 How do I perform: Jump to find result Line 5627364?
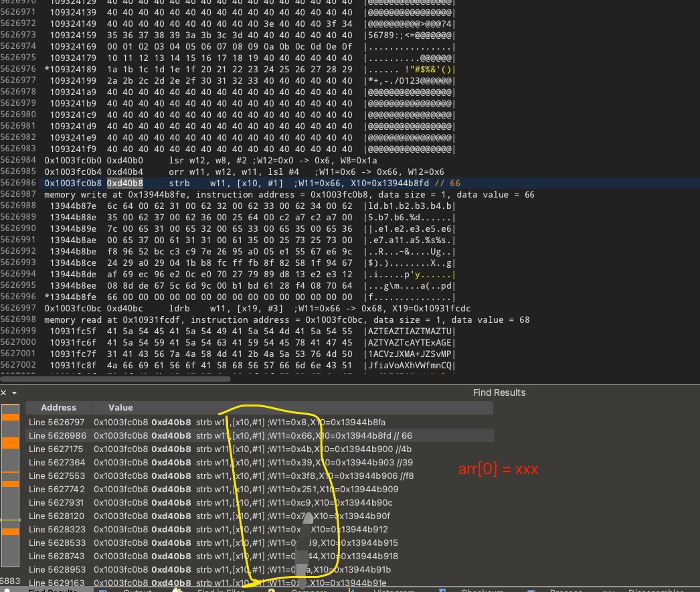pos(260,463)
